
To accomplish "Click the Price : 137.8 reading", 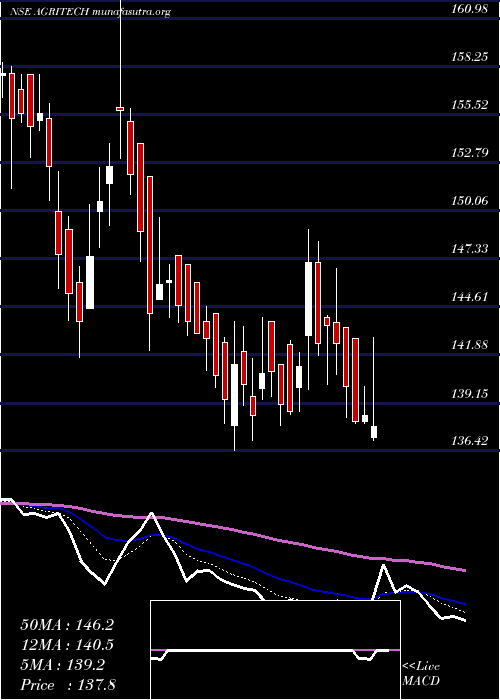I will click(68, 685).
